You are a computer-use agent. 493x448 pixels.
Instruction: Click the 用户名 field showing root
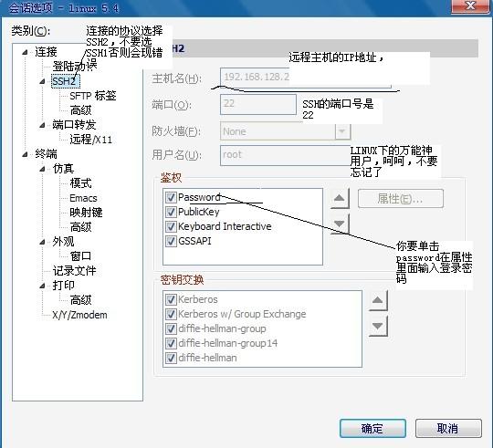[x=286, y=155]
